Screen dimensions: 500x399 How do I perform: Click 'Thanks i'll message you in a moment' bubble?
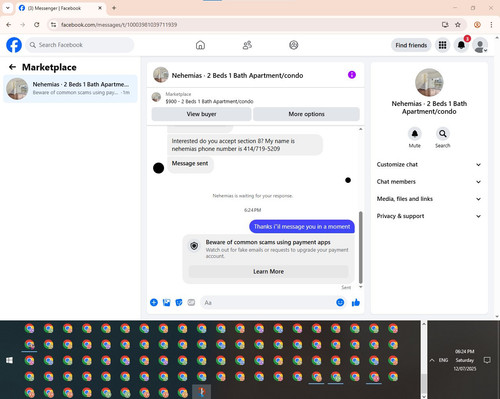302,226
